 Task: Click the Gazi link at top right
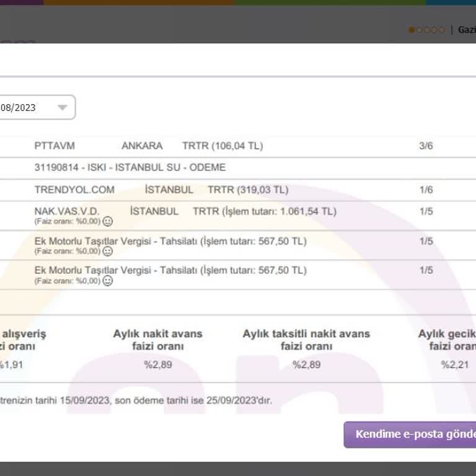(x=466, y=30)
